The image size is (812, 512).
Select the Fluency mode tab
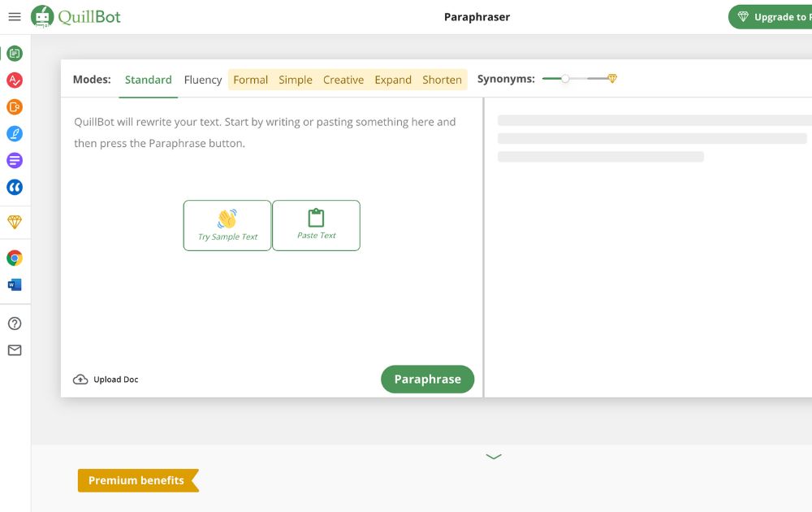click(x=203, y=80)
